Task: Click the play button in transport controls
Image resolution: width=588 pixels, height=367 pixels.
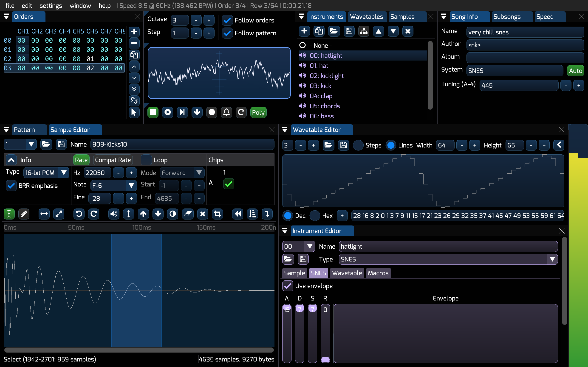Action: tap(168, 112)
